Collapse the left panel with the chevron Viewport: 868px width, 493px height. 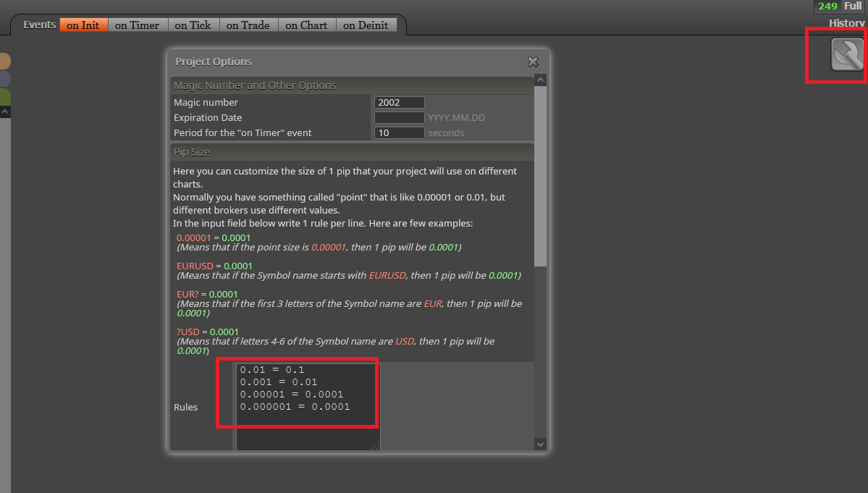tap(5, 111)
